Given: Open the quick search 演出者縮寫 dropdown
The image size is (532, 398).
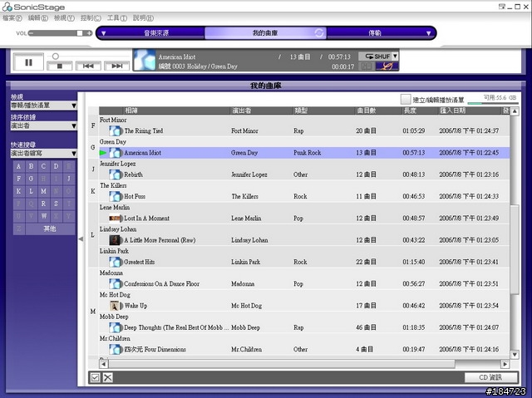Looking at the screenshot, I should point(44,153).
